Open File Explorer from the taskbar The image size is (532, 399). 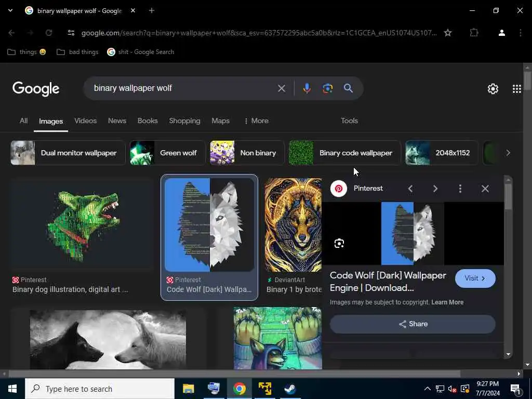tap(188, 389)
